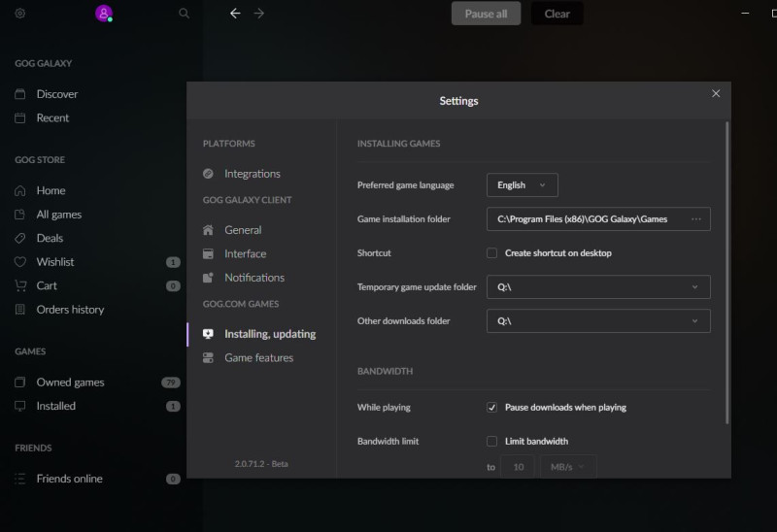Click the Owned games count badge 79
Viewport: 777px width, 532px height.
[x=171, y=382]
